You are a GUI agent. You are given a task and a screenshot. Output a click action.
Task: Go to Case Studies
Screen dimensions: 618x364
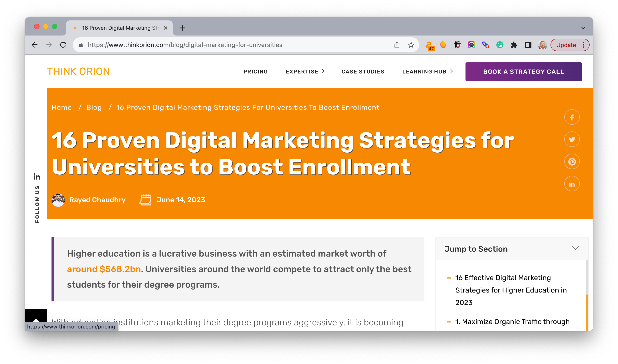tap(363, 72)
